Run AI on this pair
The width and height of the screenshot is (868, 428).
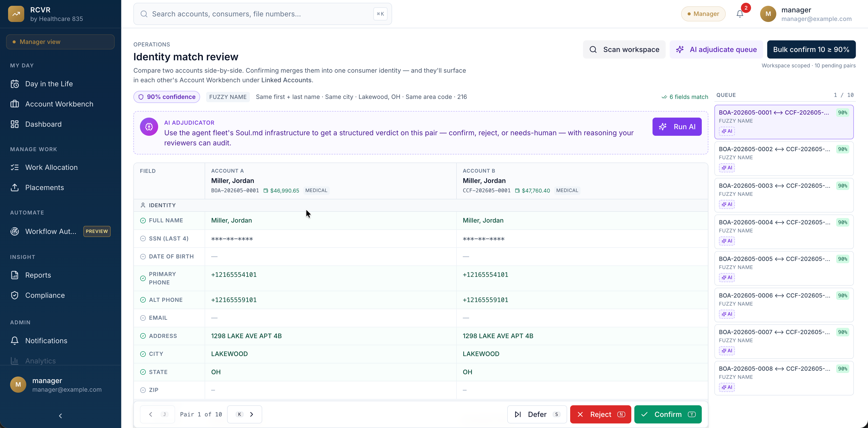pos(677,126)
